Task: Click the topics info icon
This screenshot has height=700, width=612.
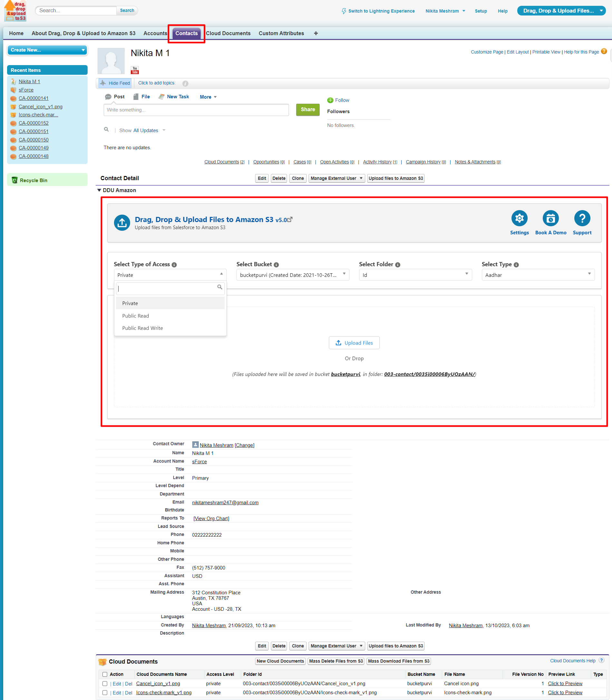Action: pyautogui.click(x=185, y=83)
